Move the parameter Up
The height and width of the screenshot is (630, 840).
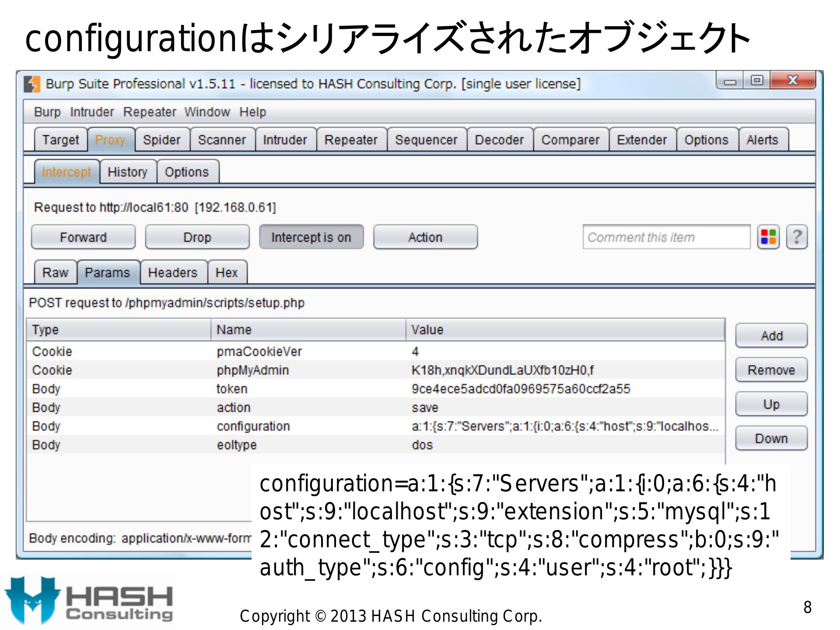[771, 404]
